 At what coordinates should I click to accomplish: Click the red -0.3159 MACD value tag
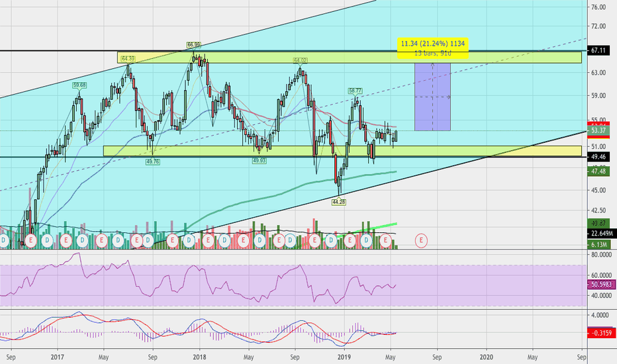[x=601, y=333]
